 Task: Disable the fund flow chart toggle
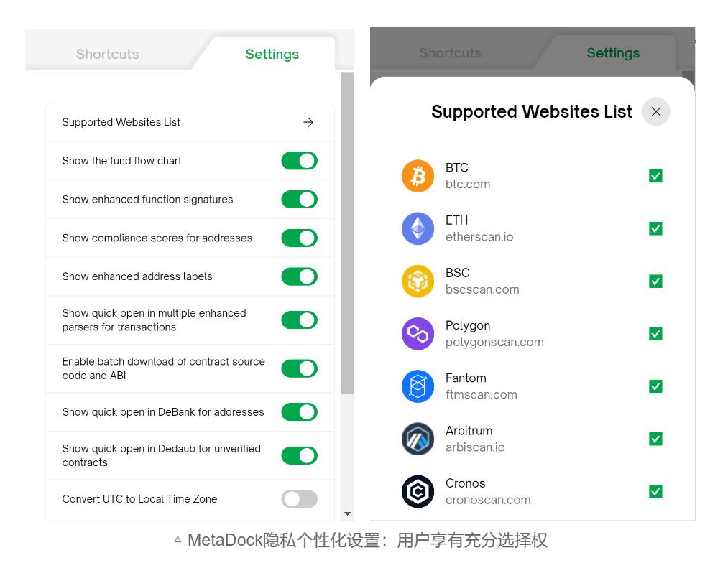coord(299,161)
